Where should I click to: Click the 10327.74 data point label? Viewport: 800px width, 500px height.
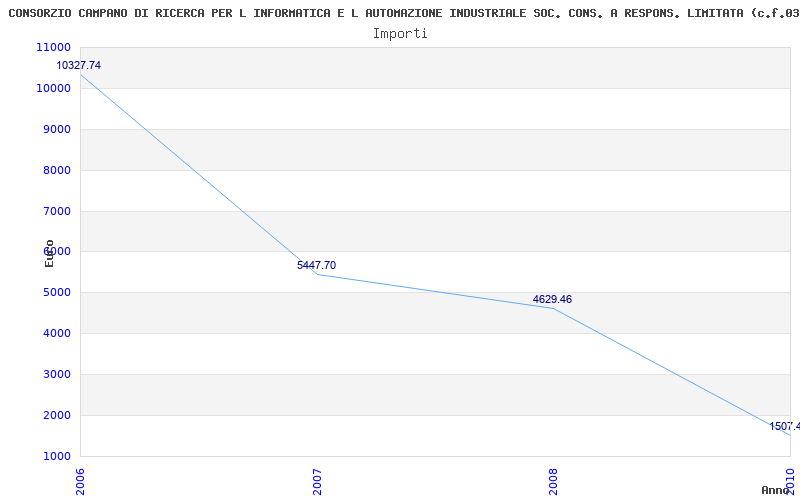point(79,65)
